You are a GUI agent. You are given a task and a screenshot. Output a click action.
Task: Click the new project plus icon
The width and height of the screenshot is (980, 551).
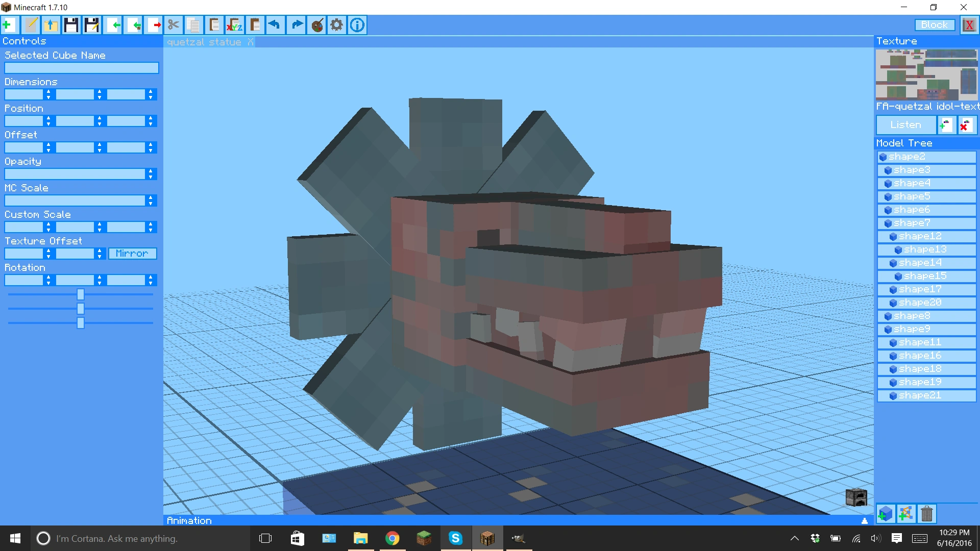tap(9, 24)
